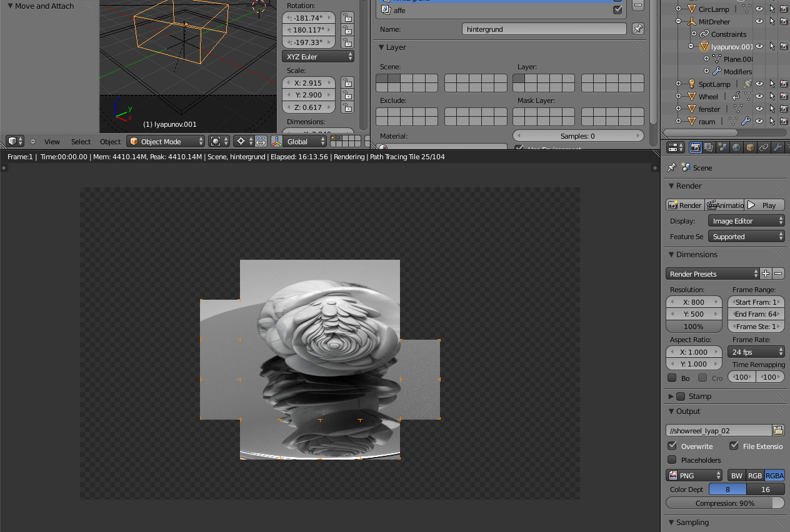Screen dimensions: 790x532
Task: Toggle manipulate center points icon
Action: (261, 141)
